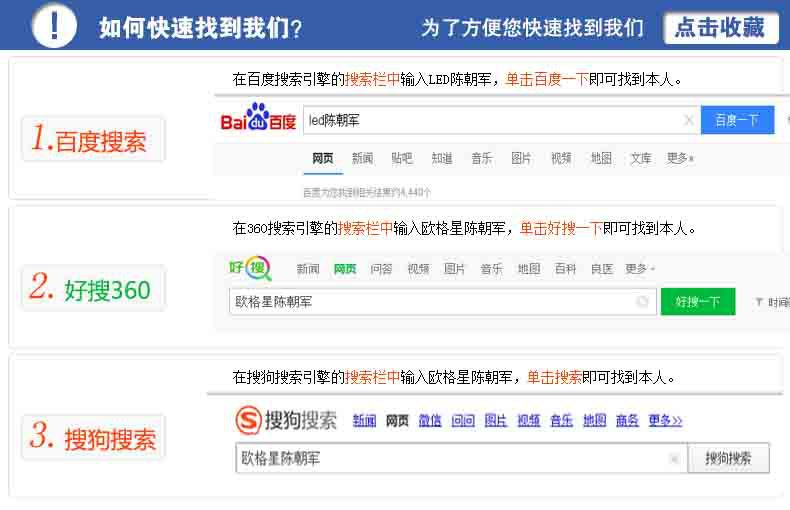Clear the Sogou search box with X icon
Screen dimensions: 790x510
674,458
